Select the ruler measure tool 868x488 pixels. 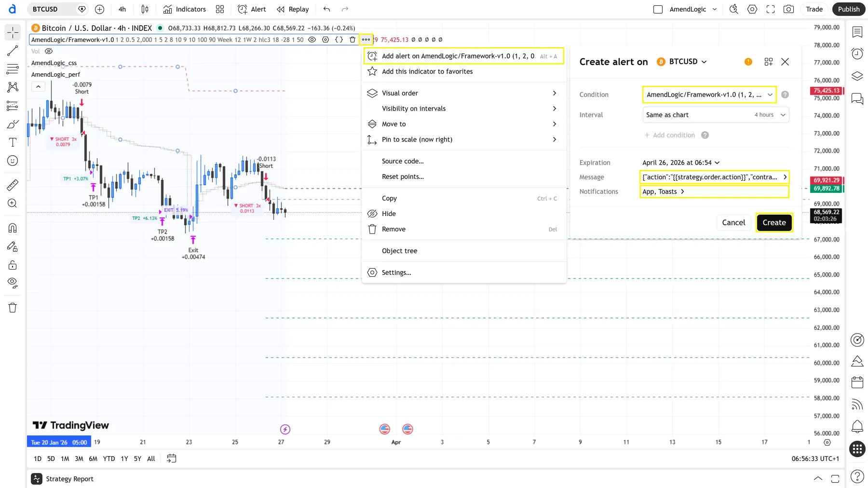(13, 185)
